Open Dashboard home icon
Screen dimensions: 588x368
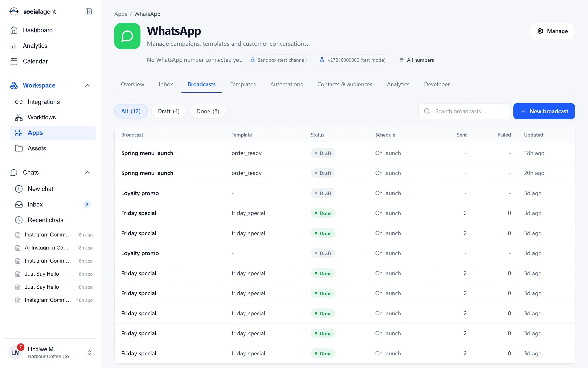(x=14, y=30)
